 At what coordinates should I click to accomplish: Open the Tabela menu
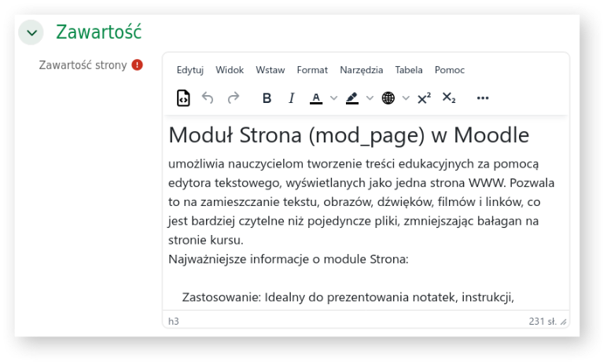coord(409,70)
